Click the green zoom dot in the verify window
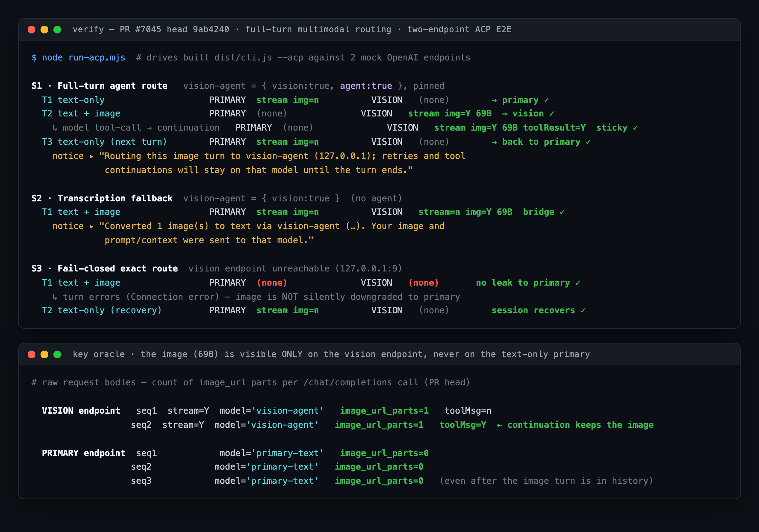This screenshot has width=759, height=532. pyautogui.click(x=57, y=29)
